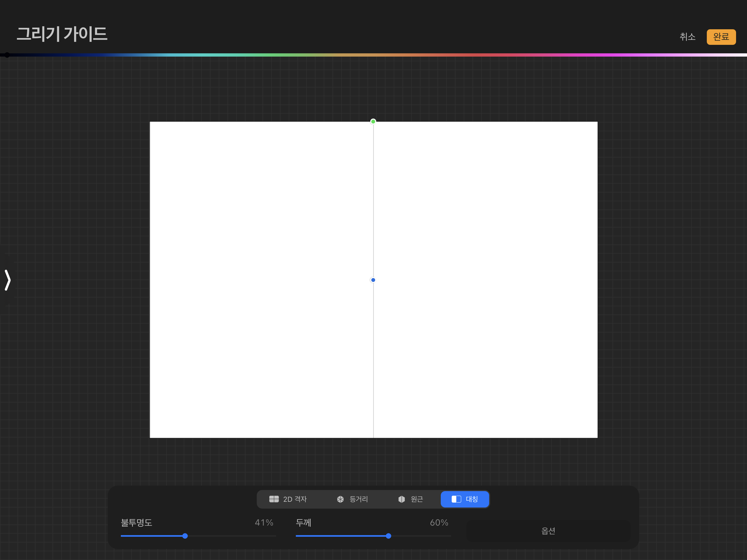The image size is (747, 560).
Task: Click the black handle on hue bar
Action: click(7, 55)
